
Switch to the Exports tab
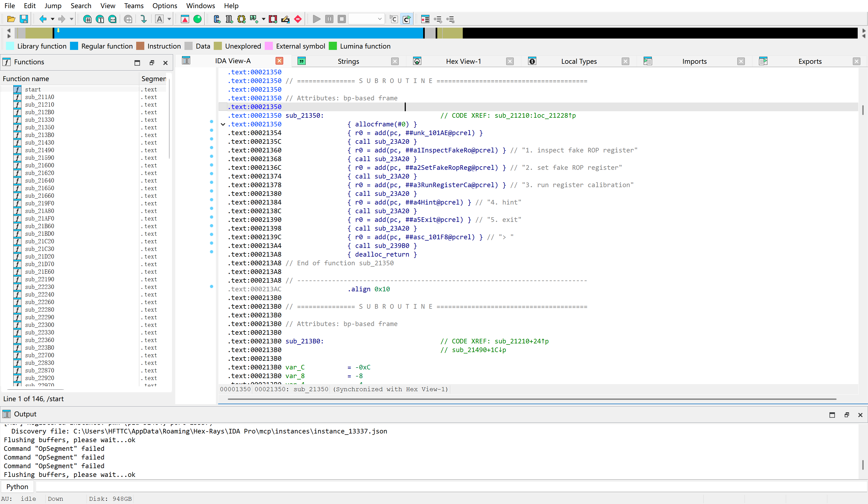point(810,61)
